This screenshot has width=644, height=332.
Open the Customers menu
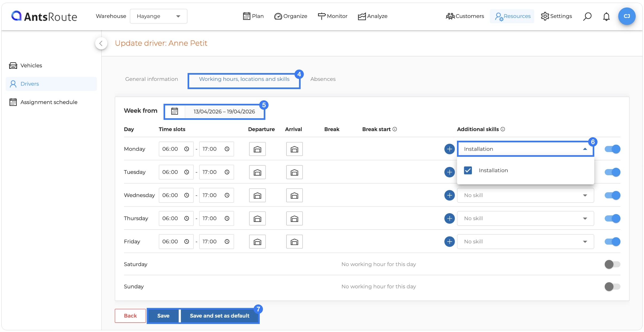tap(465, 16)
